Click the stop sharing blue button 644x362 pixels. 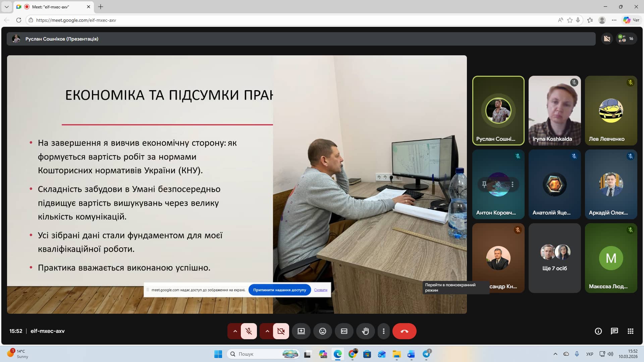click(x=279, y=290)
